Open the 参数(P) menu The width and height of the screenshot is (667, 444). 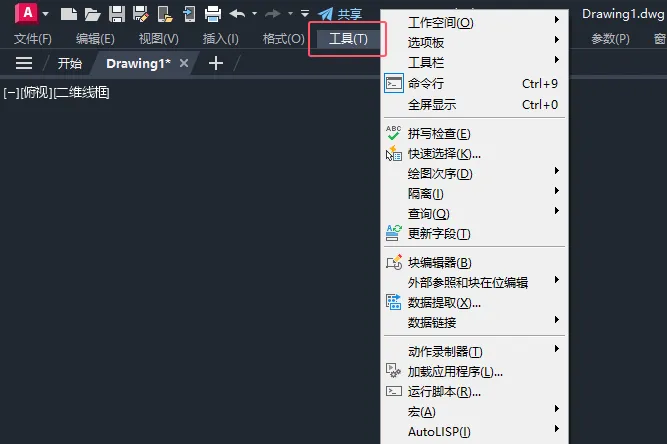point(610,39)
